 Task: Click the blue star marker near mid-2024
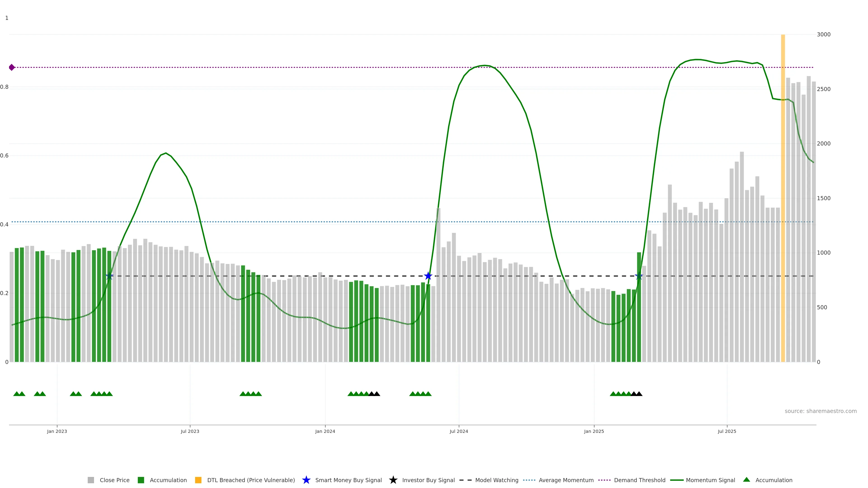tap(428, 276)
